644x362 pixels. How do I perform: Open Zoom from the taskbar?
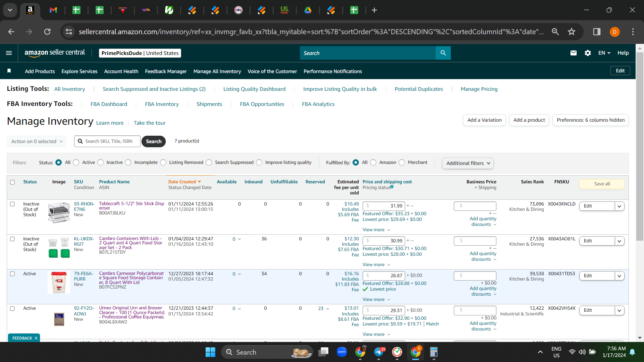[342, 352]
